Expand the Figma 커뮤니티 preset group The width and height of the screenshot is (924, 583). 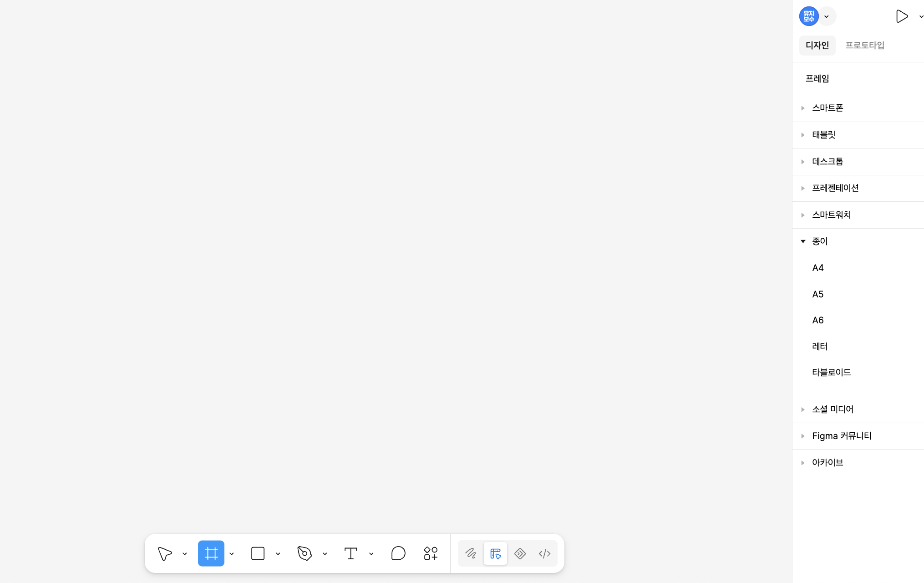[858, 436]
